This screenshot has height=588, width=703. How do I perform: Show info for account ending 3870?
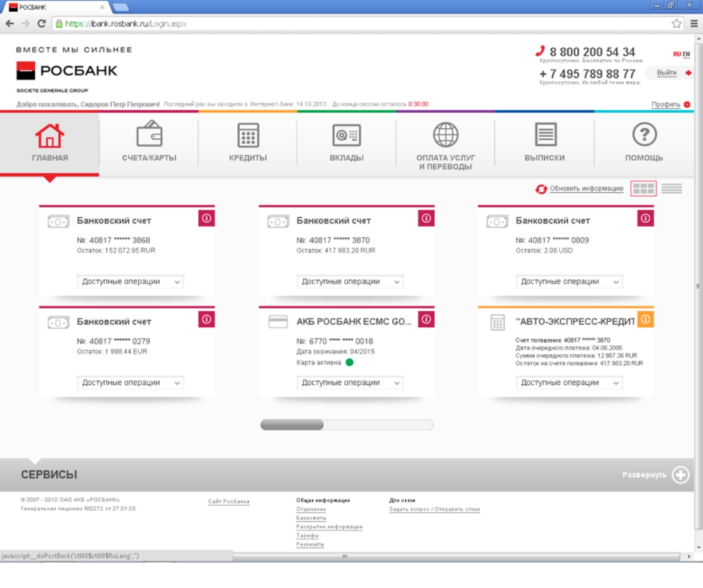click(427, 219)
